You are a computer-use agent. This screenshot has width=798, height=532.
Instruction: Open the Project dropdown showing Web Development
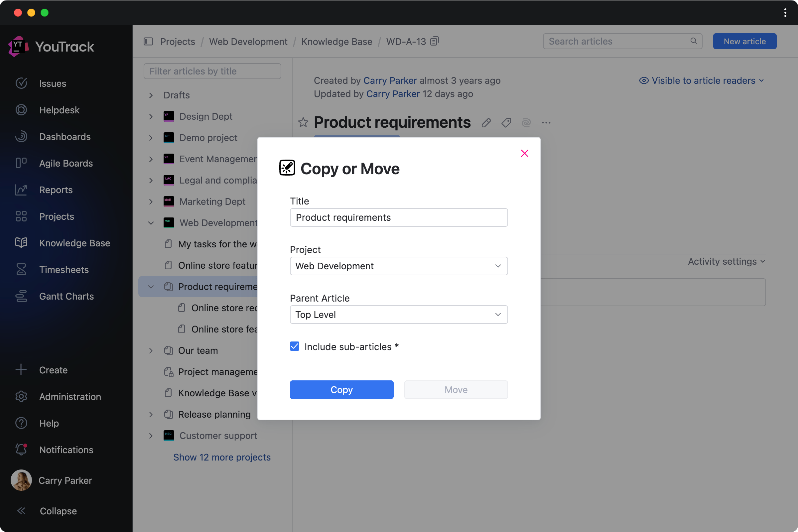(x=399, y=266)
